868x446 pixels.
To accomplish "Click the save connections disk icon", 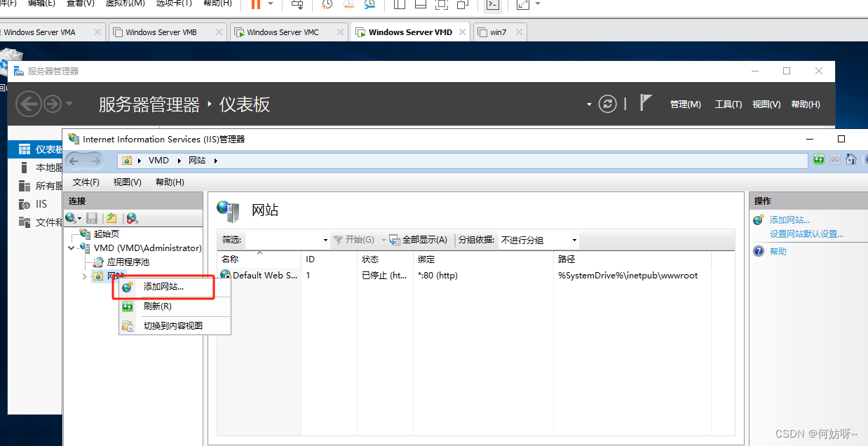I will (x=92, y=218).
